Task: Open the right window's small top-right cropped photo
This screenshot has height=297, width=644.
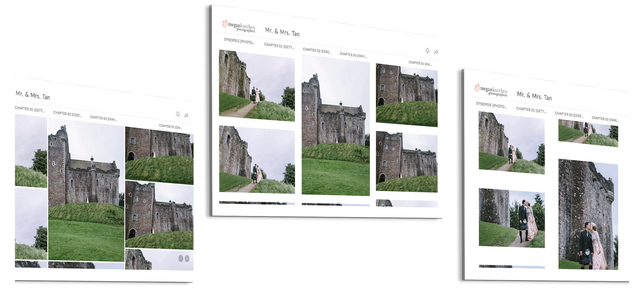Action: (x=588, y=133)
